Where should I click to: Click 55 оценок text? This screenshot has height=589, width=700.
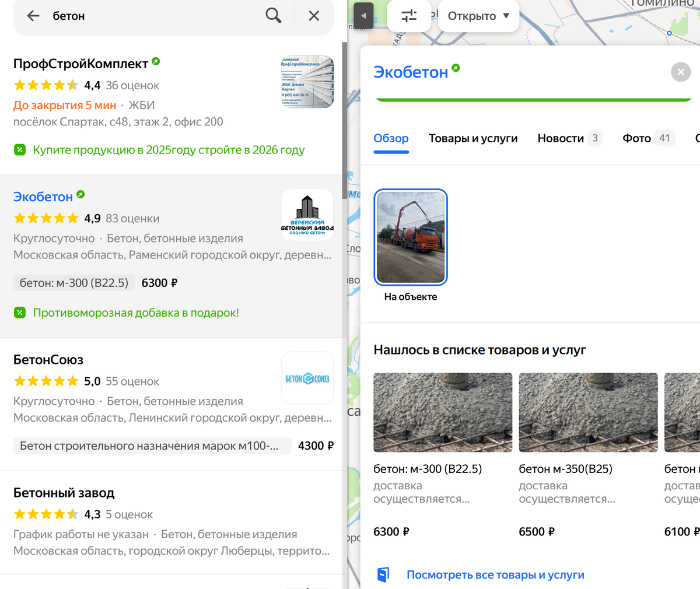click(x=132, y=381)
